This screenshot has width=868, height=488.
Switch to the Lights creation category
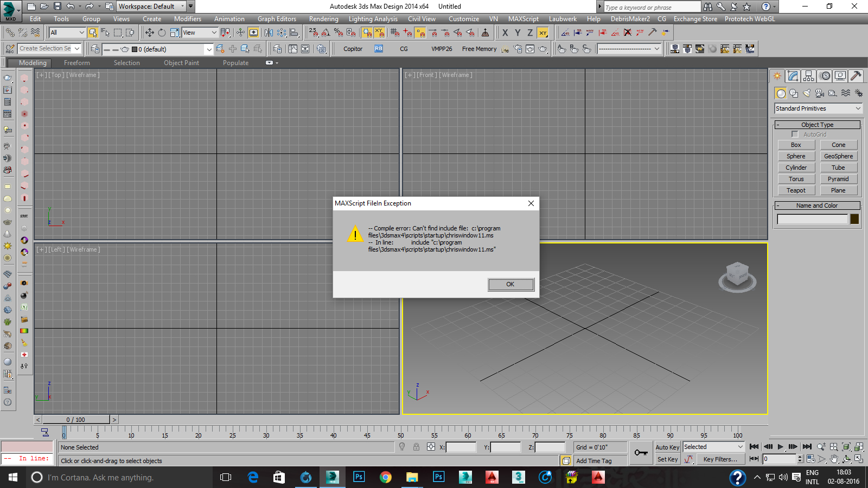click(x=807, y=93)
